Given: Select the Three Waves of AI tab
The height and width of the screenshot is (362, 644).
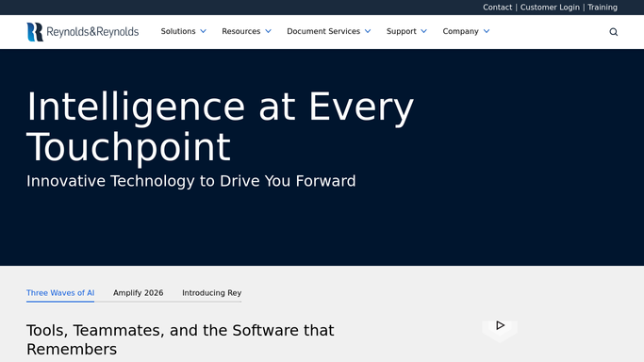Looking at the screenshot, I should [x=60, y=293].
